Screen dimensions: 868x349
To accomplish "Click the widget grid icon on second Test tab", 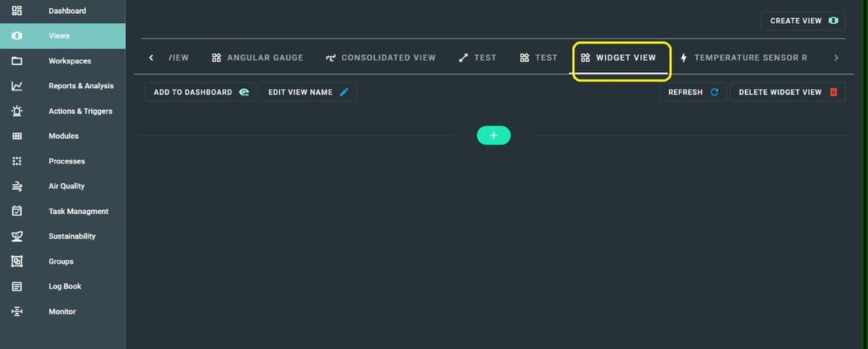I will 524,58.
